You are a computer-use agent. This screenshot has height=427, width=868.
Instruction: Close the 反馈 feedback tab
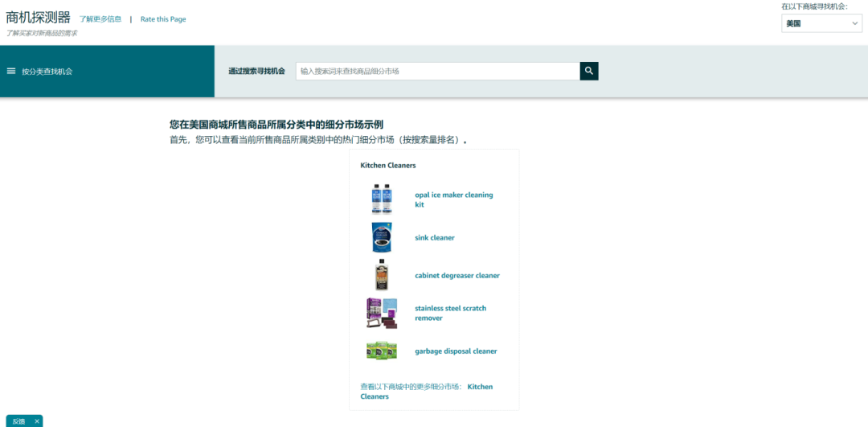tap(37, 421)
